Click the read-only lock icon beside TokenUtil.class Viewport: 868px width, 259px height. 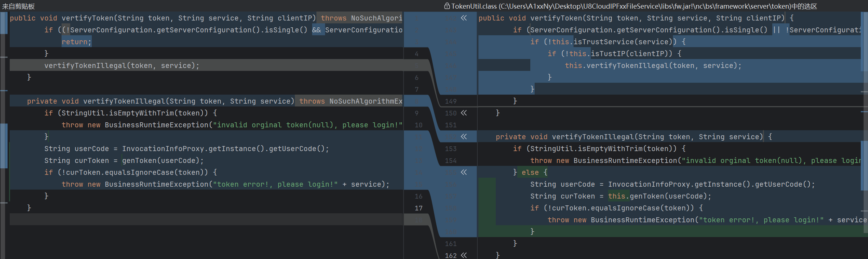447,6
